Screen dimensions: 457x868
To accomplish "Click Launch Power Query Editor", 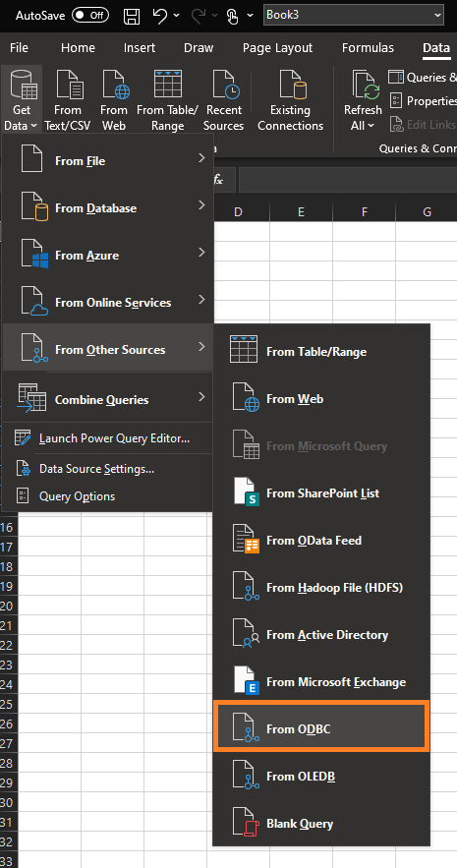I will point(108,438).
